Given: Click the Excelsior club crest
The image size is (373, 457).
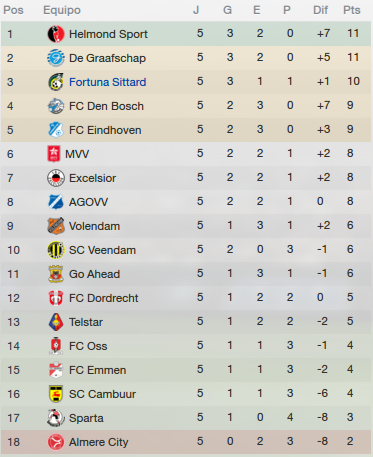Looking at the screenshot, I should pos(56,178).
